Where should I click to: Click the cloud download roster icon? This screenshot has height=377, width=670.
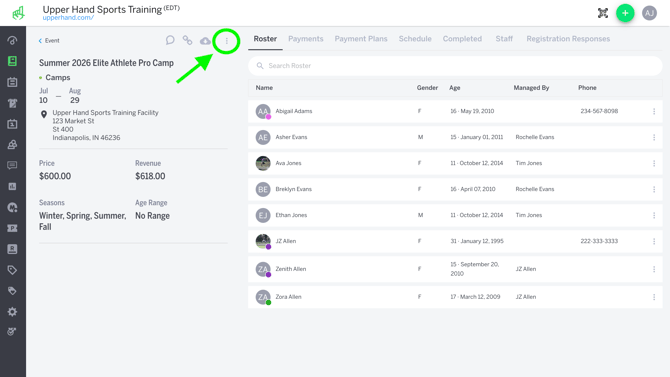(x=205, y=41)
